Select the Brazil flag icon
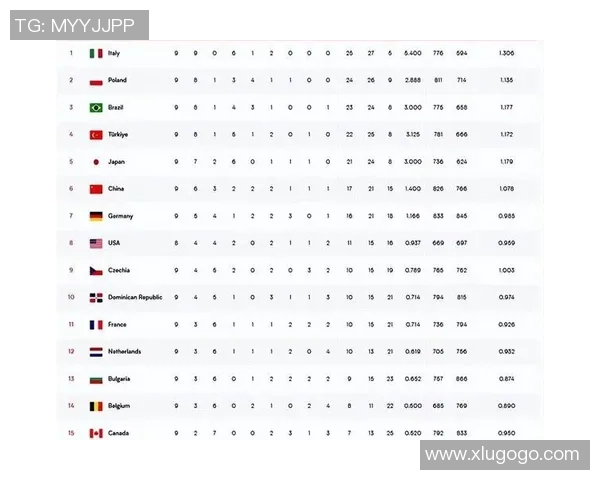The height and width of the screenshot is (480, 600). pos(96,107)
